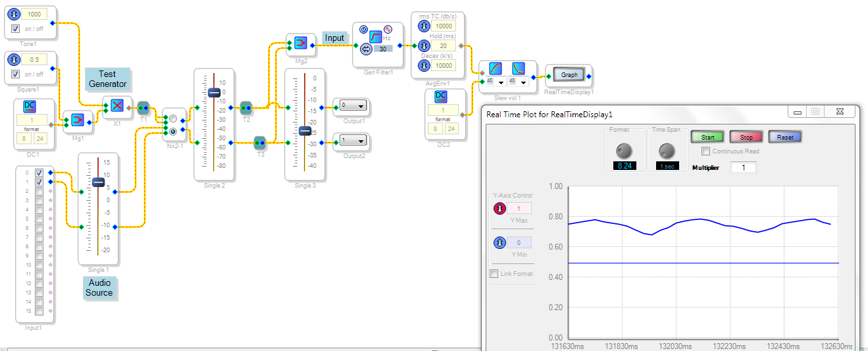Click the Y Min stepper icon
Viewport: 868px width, 351px height.
(499, 242)
